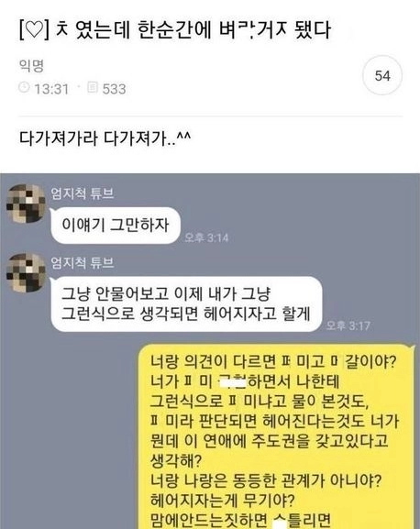Open the 54 comments count circle
420x529 pixels.
[x=382, y=75]
